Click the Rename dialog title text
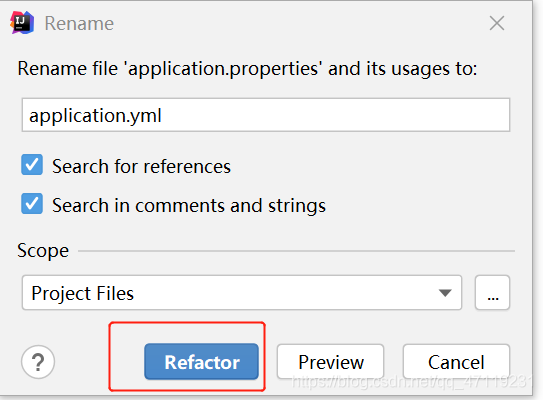The width and height of the screenshot is (543, 400). pyautogui.click(x=79, y=24)
